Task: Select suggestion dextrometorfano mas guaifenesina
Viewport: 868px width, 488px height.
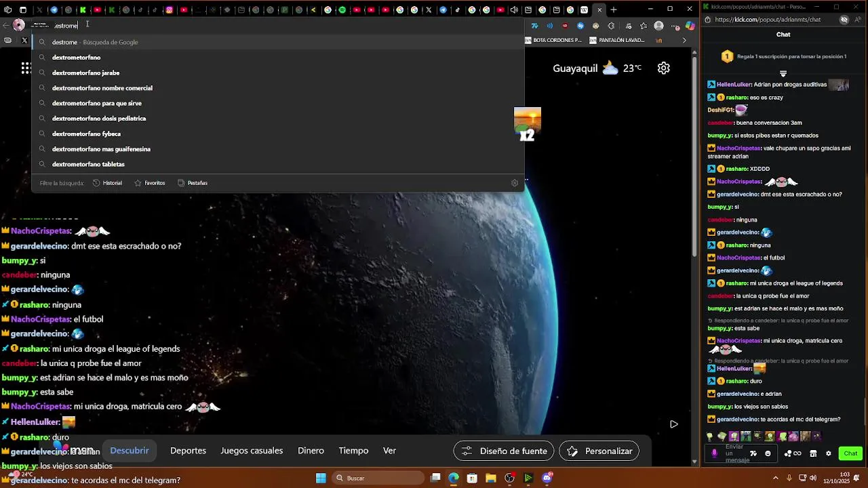Action: pos(278,149)
